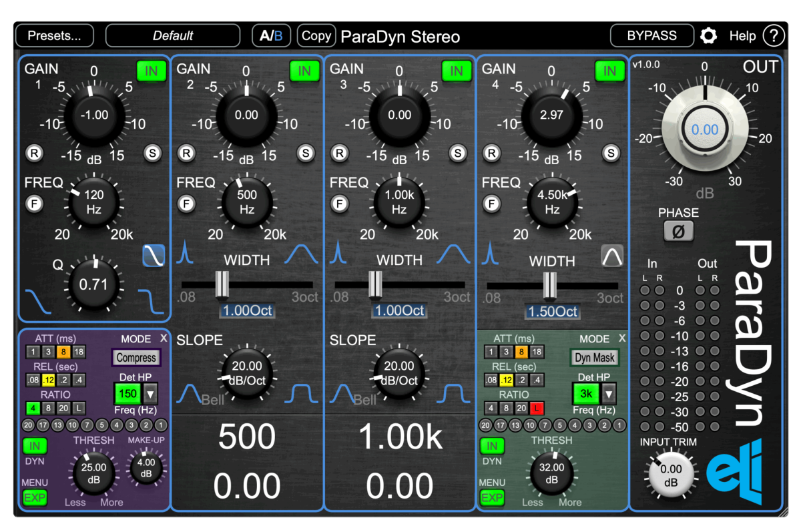This screenshot has width=801, height=532.
Task: Select the band 1 low-shelf filter shape icon
Action: click(154, 255)
